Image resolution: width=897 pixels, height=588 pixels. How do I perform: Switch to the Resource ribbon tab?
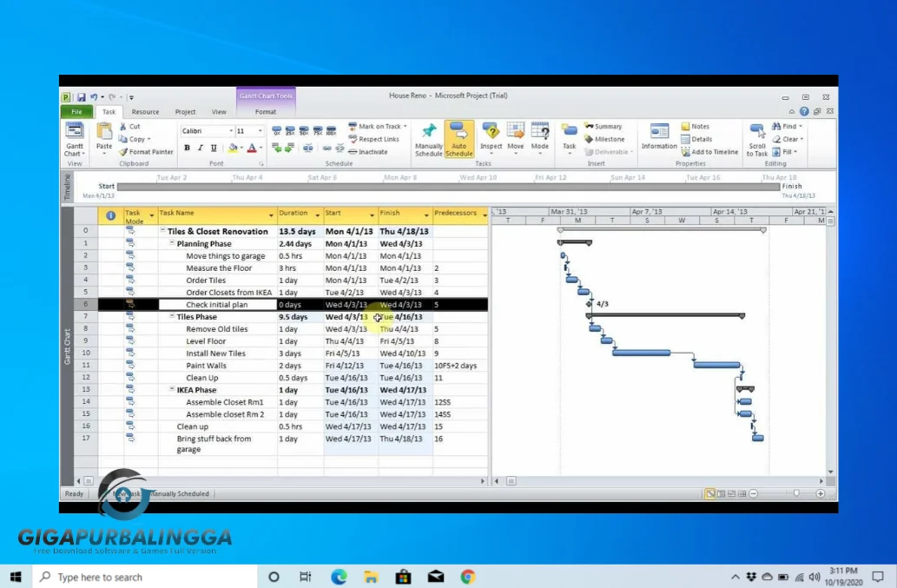point(145,111)
